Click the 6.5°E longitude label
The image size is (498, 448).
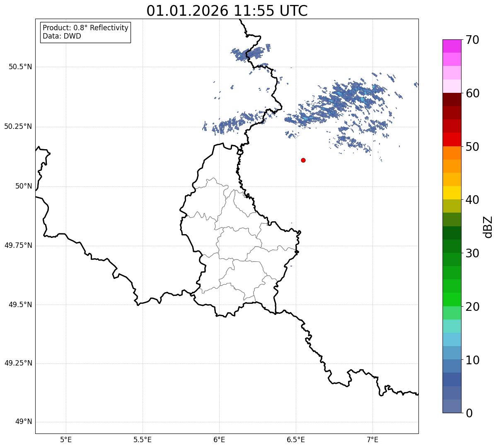coord(296,439)
